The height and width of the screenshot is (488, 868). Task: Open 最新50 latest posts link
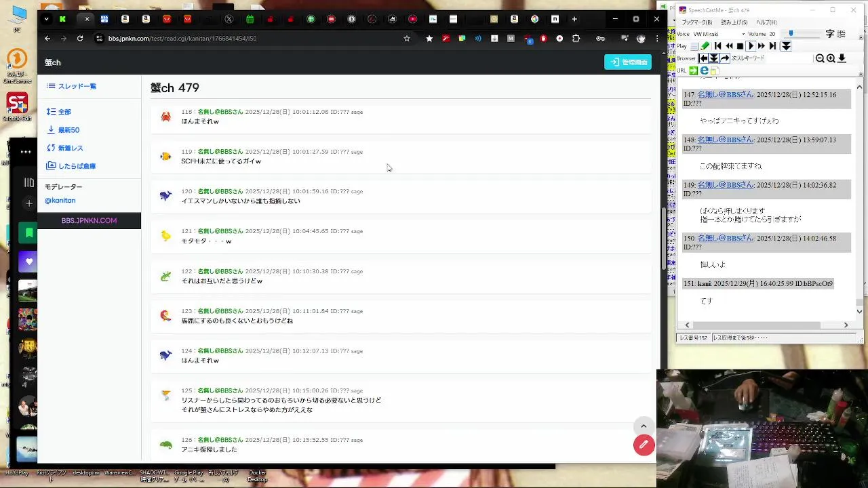(63, 130)
